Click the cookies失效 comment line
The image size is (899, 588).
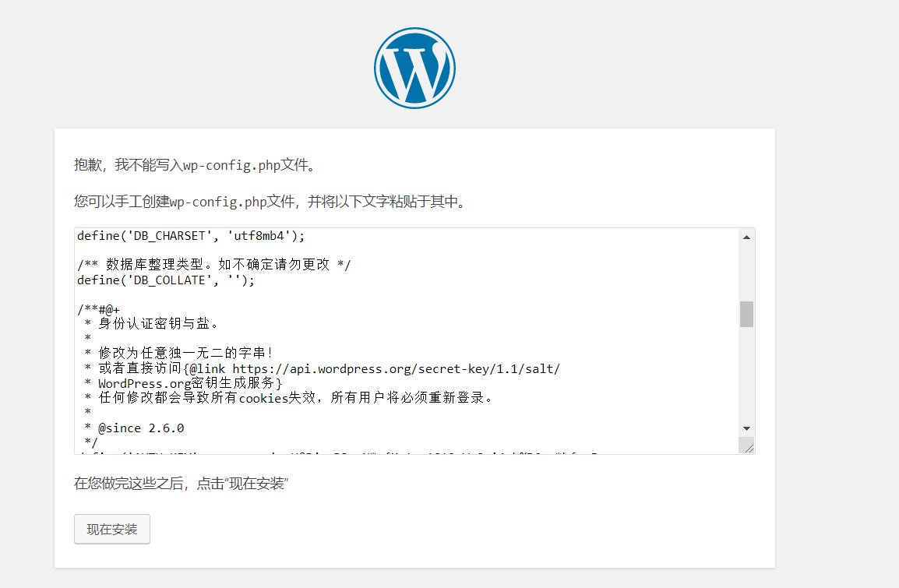pyautogui.click(x=288, y=398)
